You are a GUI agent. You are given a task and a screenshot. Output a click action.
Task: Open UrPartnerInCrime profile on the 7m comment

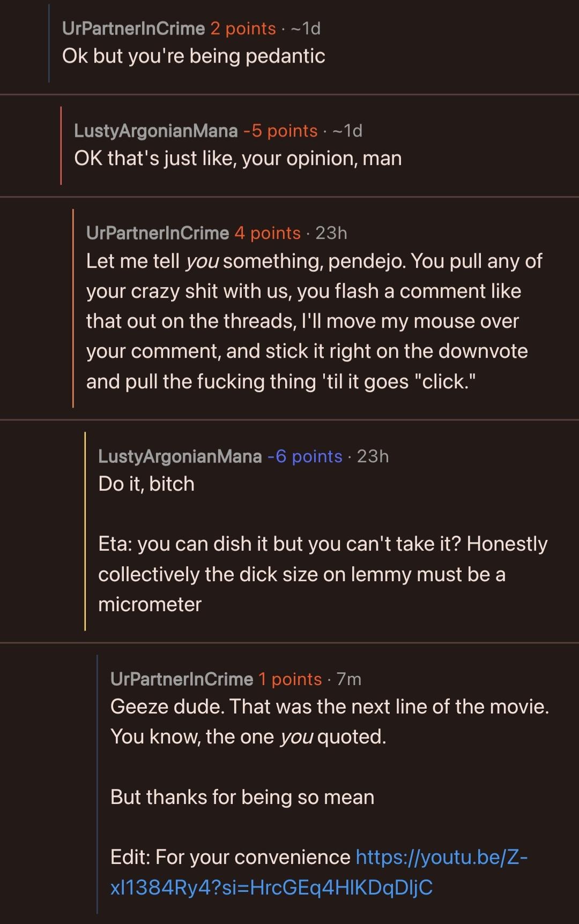pos(181,679)
